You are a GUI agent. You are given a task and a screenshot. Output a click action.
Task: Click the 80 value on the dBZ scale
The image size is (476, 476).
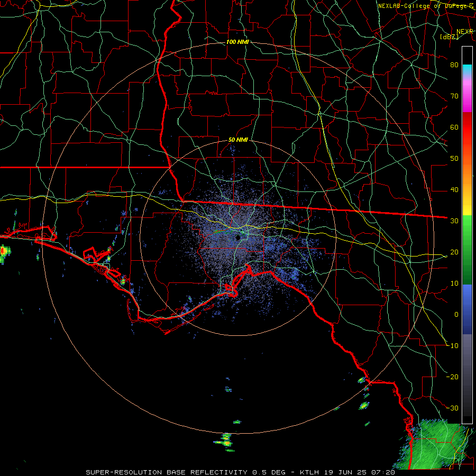click(x=454, y=65)
